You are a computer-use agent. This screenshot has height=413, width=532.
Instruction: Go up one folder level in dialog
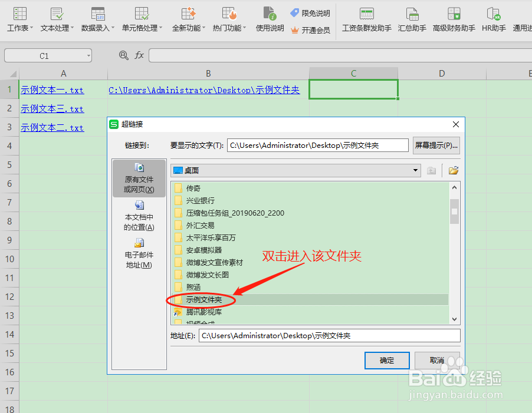(x=431, y=170)
